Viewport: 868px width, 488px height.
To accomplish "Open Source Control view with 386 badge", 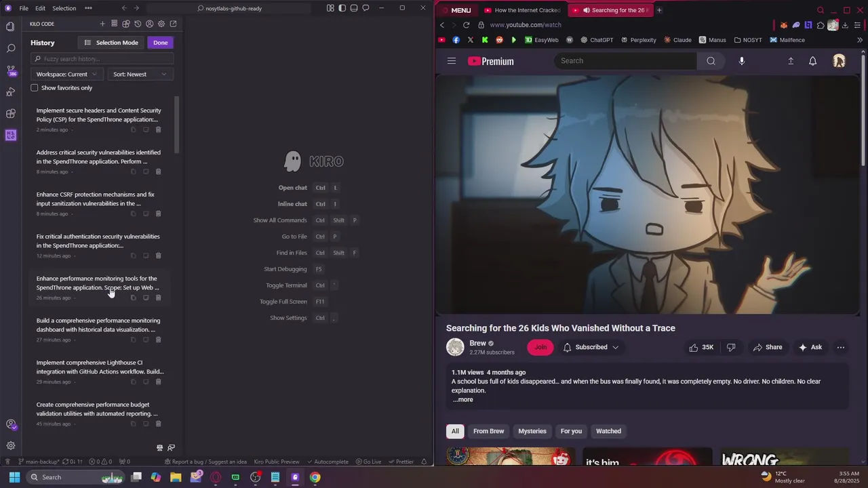I will (10, 70).
